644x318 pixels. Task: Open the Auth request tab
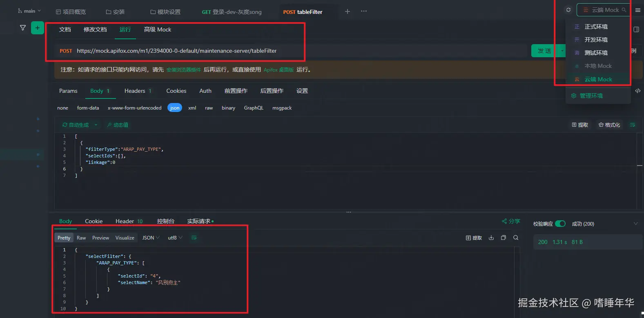pos(205,91)
